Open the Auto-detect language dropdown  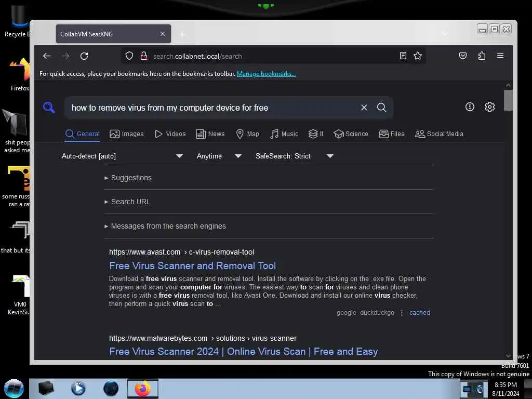tap(122, 156)
